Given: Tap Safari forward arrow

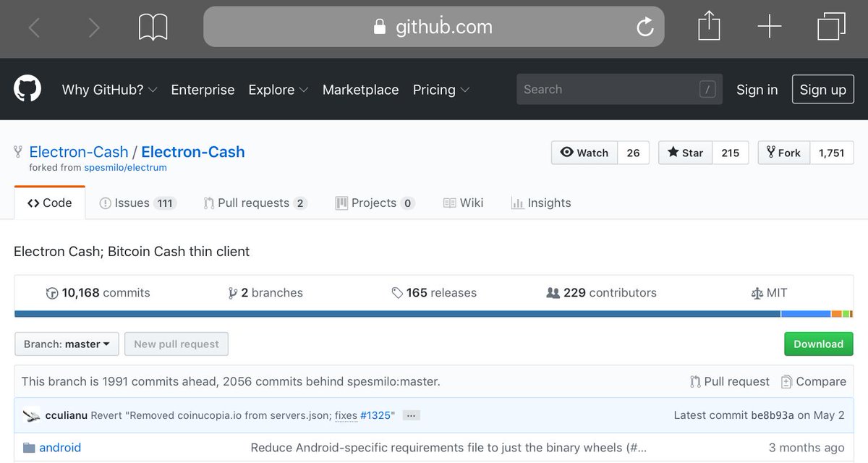Looking at the screenshot, I should click(93, 27).
